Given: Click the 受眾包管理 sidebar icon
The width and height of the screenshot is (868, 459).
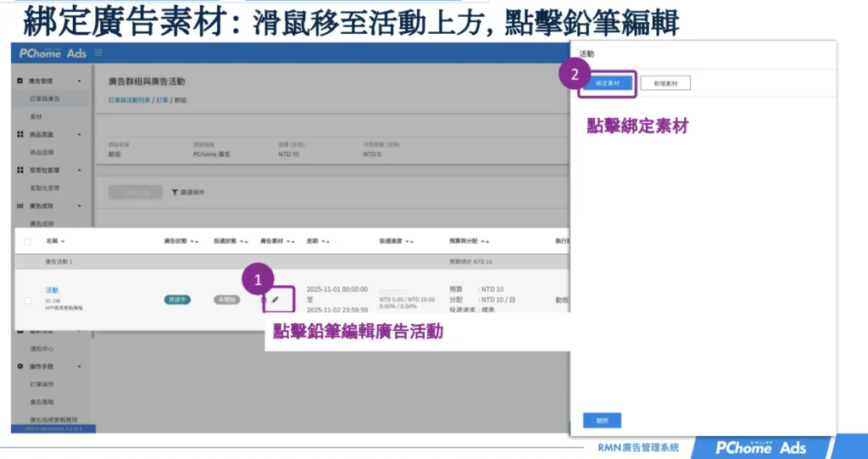Looking at the screenshot, I should coord(20,170).
